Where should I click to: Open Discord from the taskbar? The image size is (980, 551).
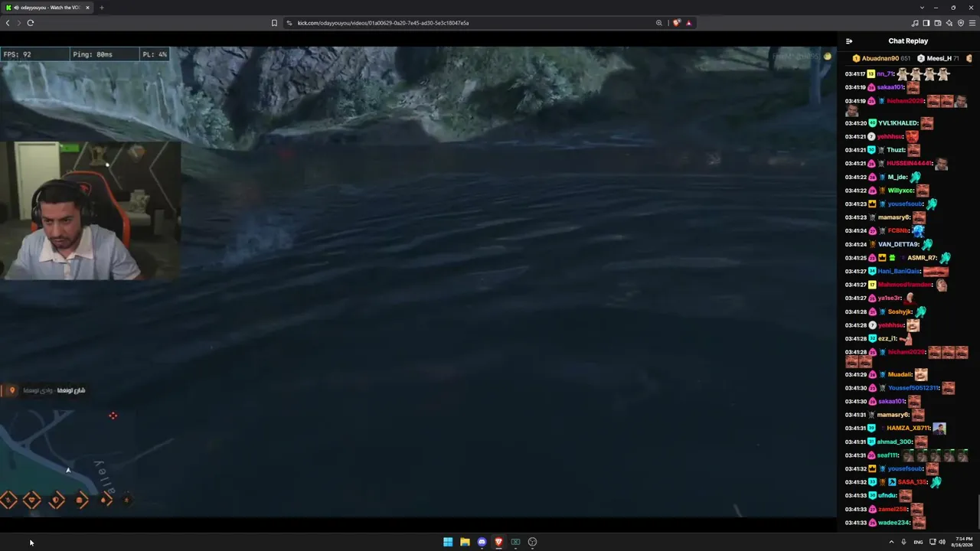tap(482, 542)
